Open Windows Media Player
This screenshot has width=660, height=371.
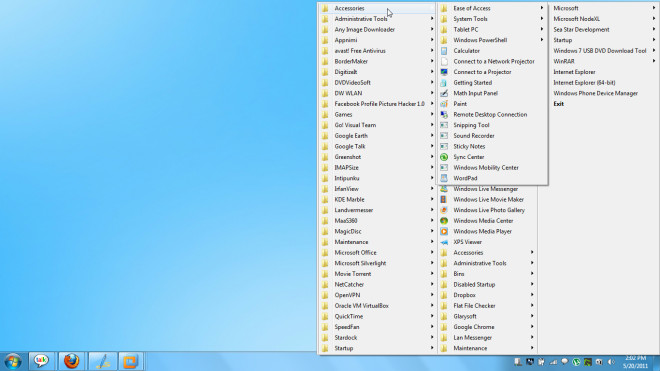coord(482,231)
